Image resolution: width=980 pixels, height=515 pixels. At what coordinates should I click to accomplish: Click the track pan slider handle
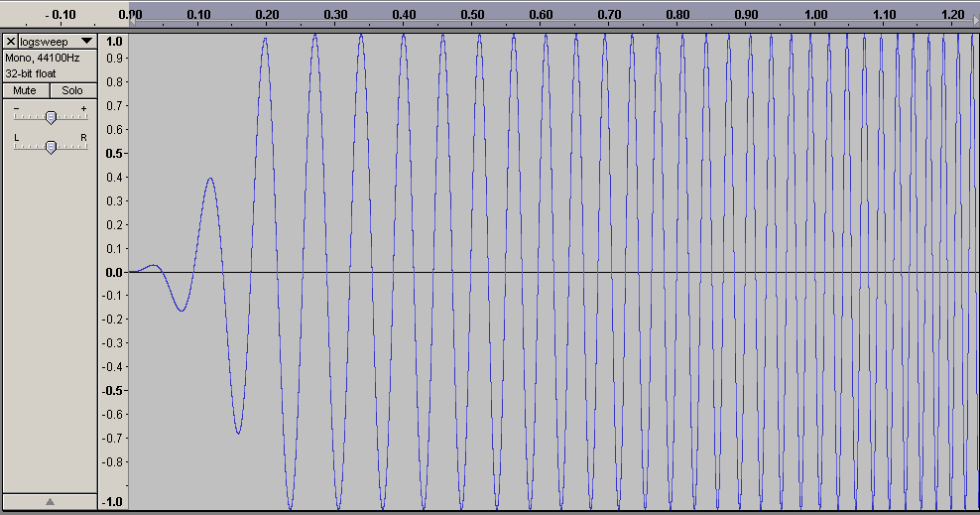pos(52,148)
